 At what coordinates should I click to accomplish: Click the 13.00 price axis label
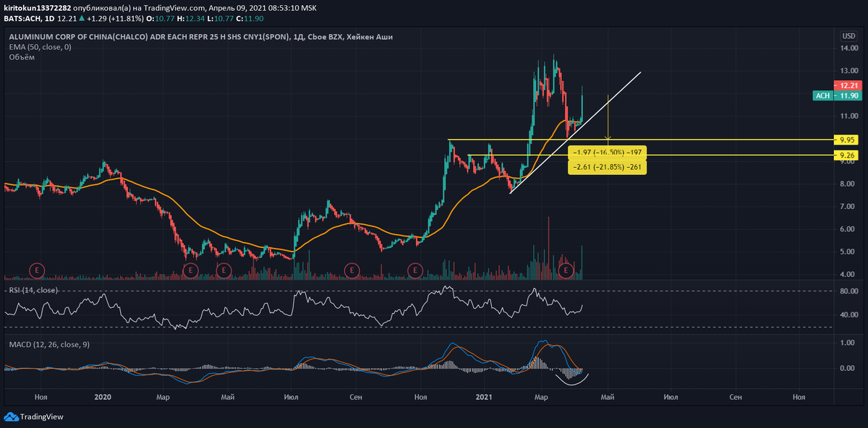point(848,71)
